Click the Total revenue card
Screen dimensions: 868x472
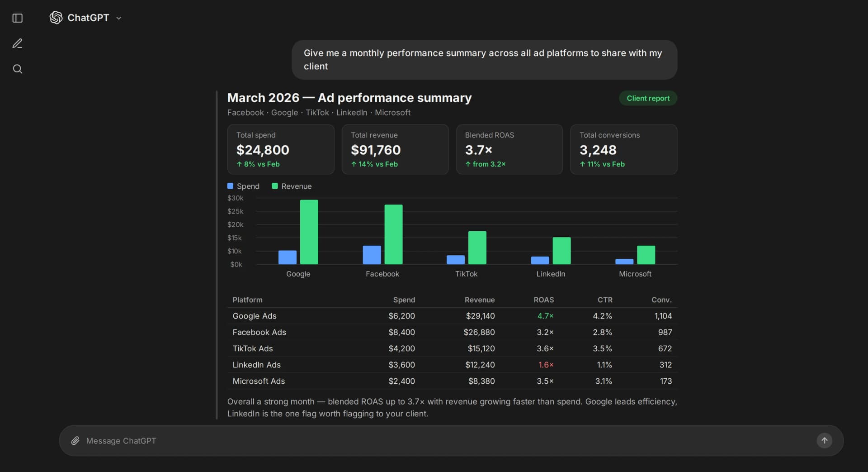coord(395,149)
